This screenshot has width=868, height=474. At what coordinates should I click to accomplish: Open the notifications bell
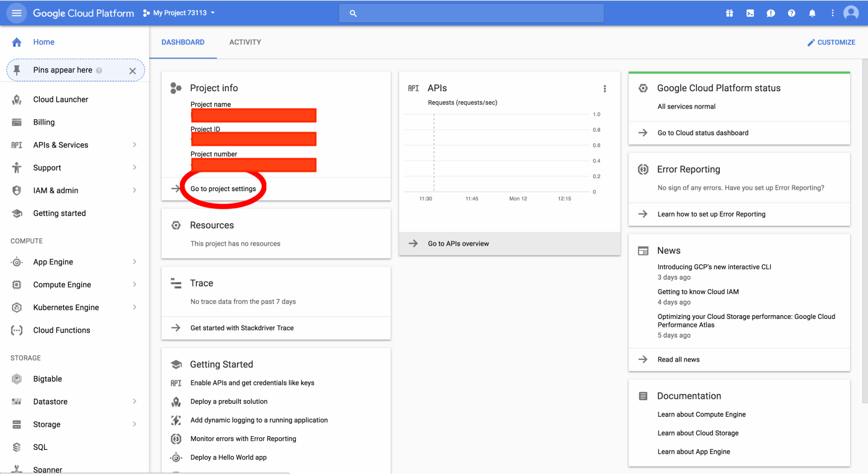pyautogui.click(x=812, y=13)
